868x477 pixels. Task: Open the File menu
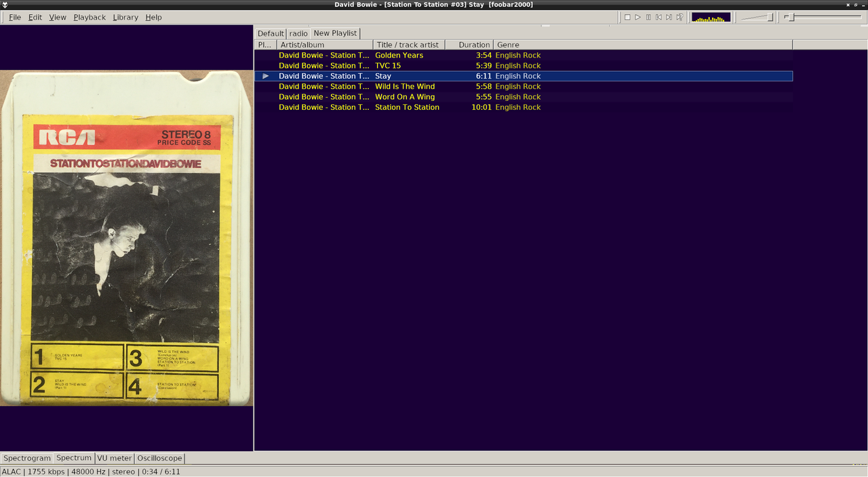pyautogui.click(x=15, y=17)
